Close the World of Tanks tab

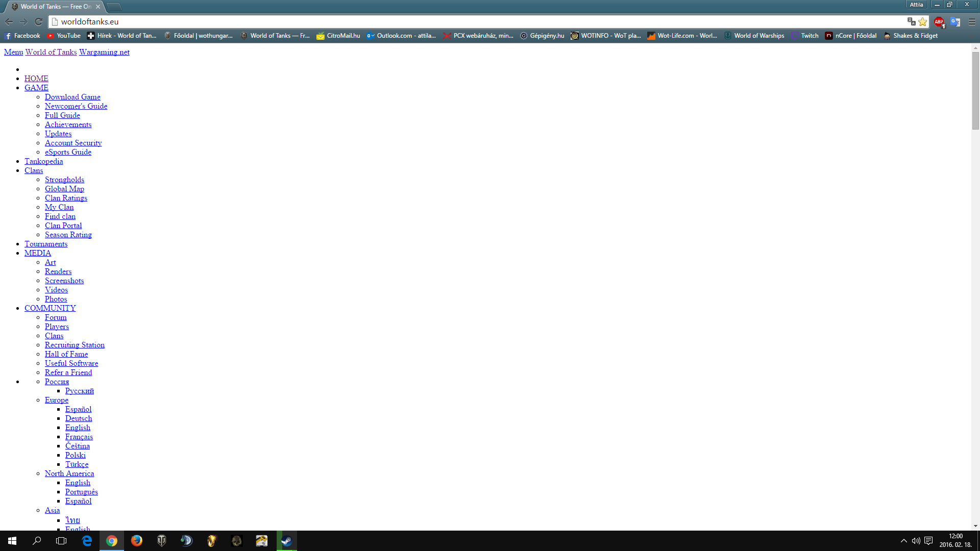(x=98, y=7)
